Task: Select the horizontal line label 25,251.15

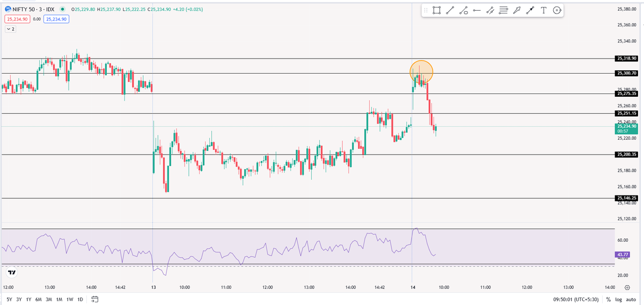Action: [627, 113]
